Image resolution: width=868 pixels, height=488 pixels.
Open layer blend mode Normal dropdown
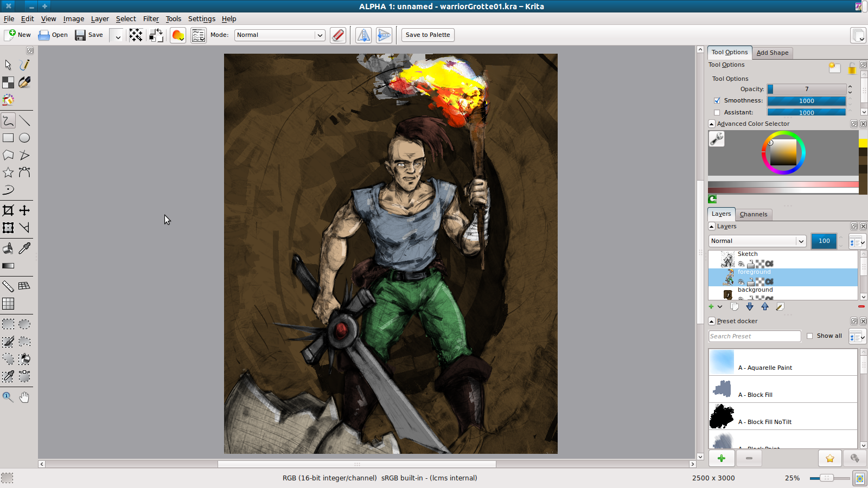click(758, 241)
